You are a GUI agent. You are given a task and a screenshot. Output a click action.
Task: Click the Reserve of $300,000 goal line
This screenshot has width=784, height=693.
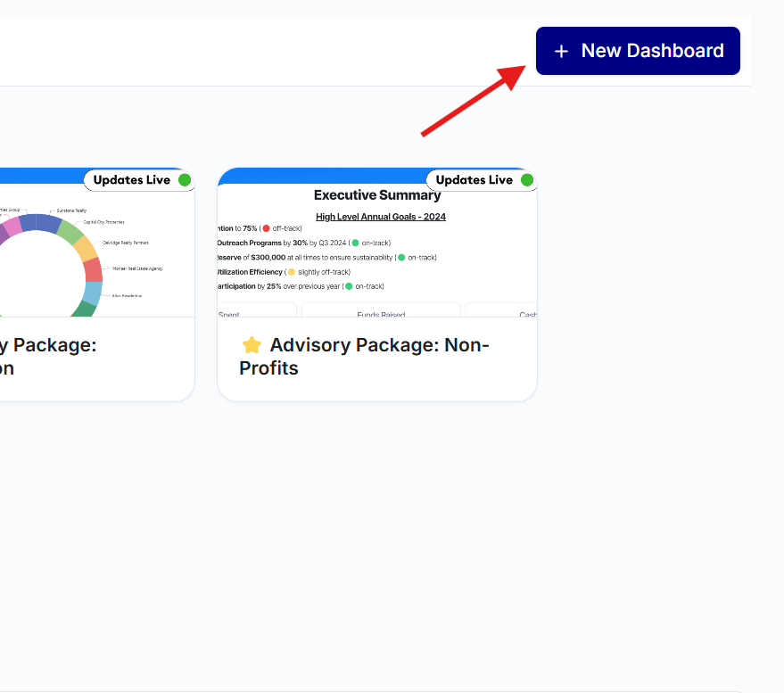[x=327, y=258]
